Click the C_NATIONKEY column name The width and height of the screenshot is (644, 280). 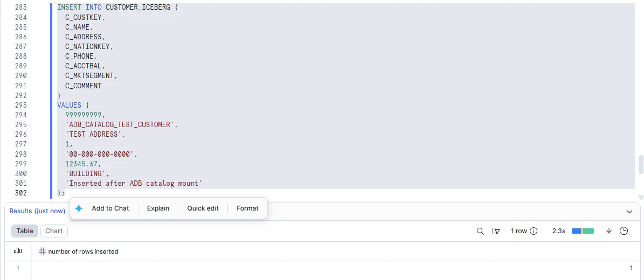tap(87, 46)
